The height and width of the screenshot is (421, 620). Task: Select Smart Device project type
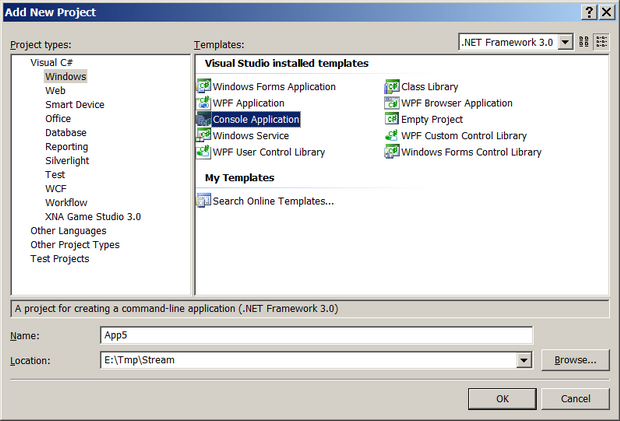[x=75, y=104]
